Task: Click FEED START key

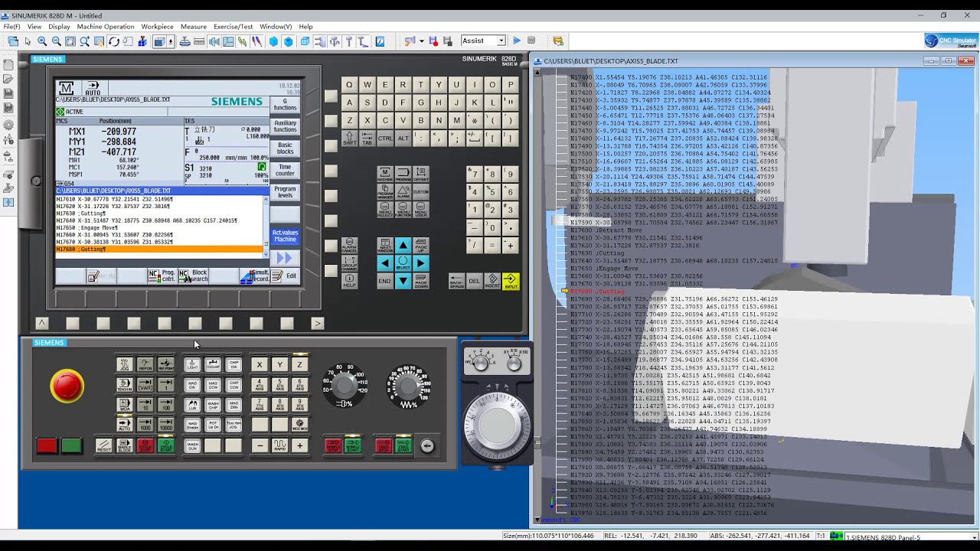Action: (x=403, y=445)
